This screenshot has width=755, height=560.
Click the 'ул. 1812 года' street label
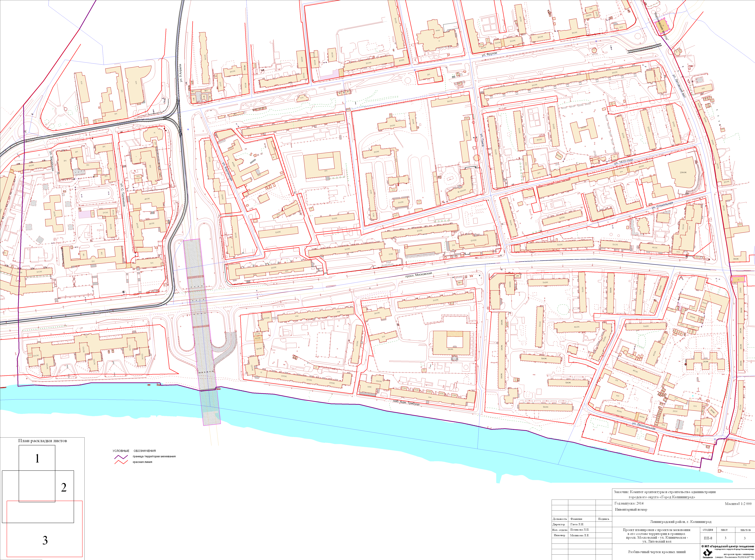point(623,162)
